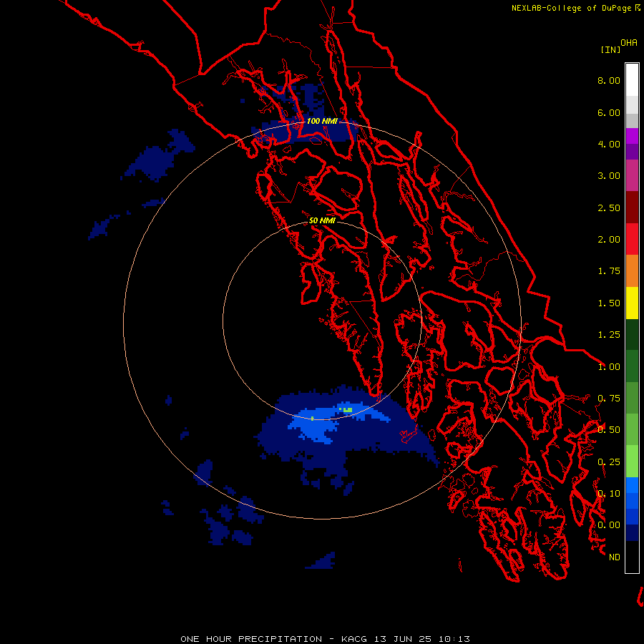Image resolution: width=644 pixels, height=644 pixels.
Task: Click the 50 NMI range ring label
Action: tap(322, 220)
